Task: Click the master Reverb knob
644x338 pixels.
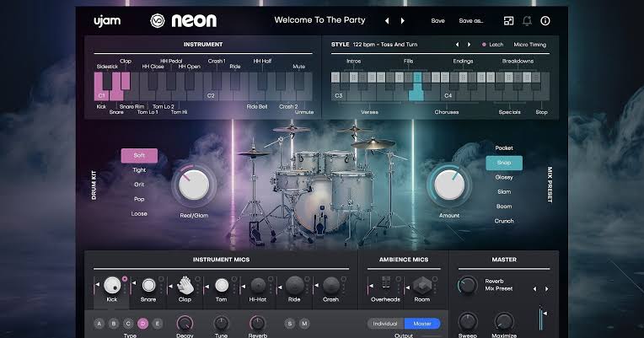Action: point(467,285)
